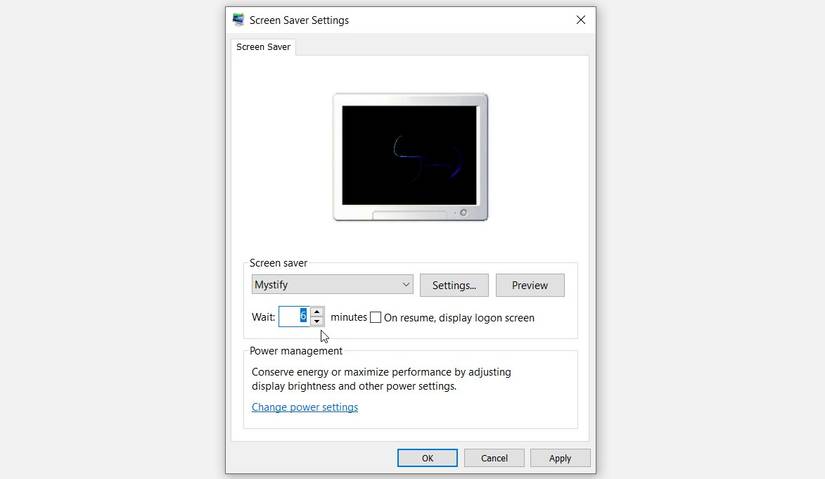This screenshot has height=479, width=825.
Task: Click the Screen Saver Settings title bar icon
Action: 238,19
